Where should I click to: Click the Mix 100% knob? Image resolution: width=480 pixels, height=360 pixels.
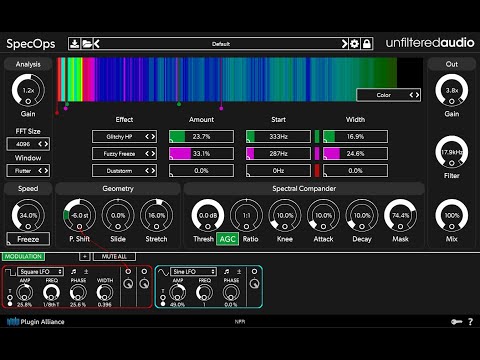(452, 215)
